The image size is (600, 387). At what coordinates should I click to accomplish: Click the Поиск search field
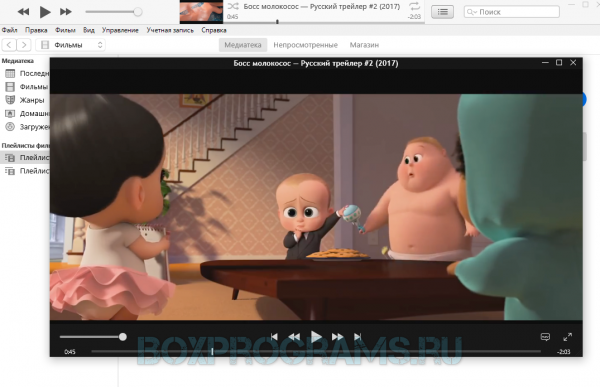pyautogui.click(x=512, y=12)
